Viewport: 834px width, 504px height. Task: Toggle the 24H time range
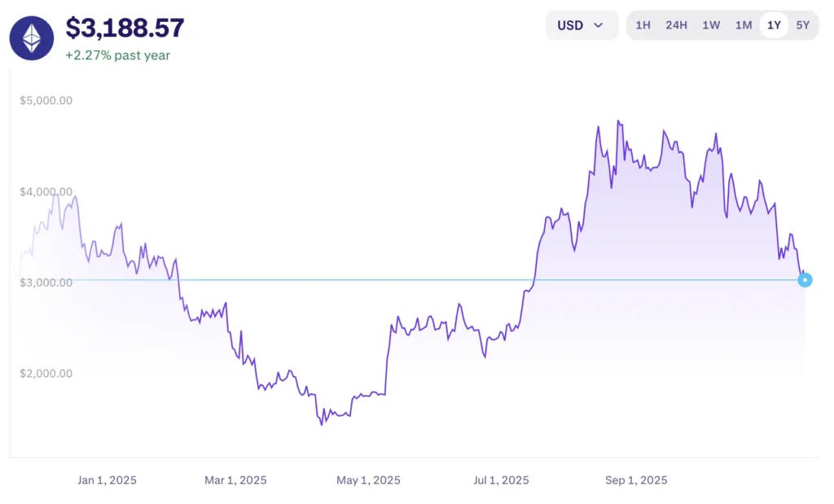[676, 25]
